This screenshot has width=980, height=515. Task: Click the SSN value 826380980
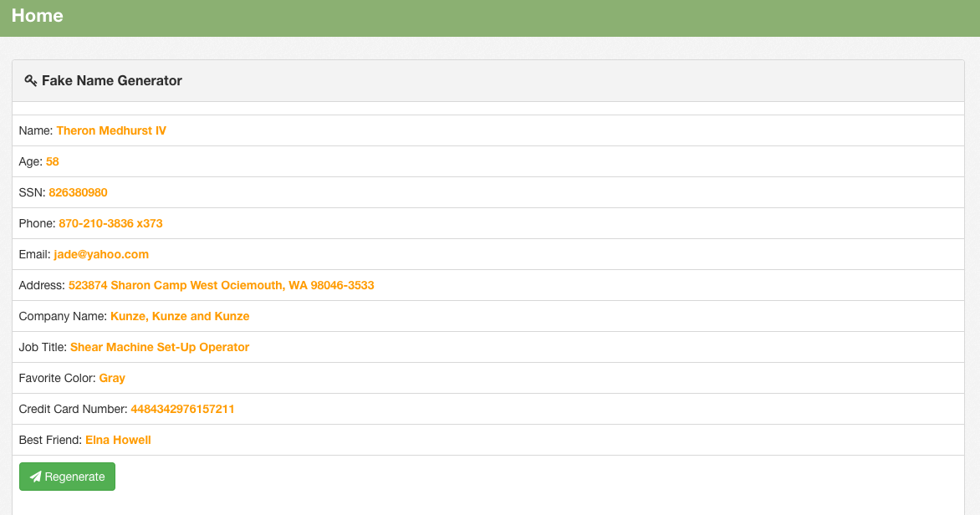[x=78, y=192]
